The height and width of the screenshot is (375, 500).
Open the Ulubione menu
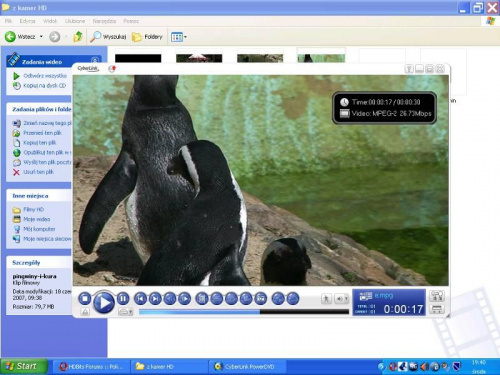pyautogui.click(x=75, y=21)
